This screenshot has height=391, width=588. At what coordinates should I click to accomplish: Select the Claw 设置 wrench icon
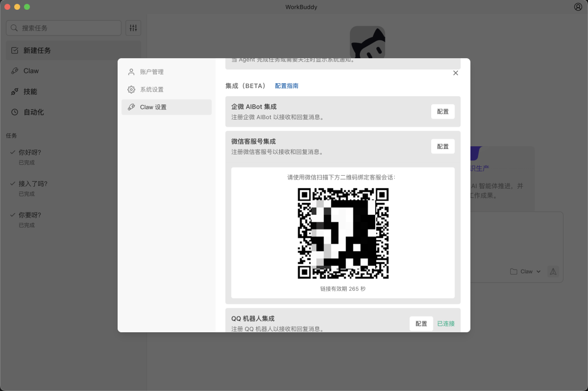(131, 107)
